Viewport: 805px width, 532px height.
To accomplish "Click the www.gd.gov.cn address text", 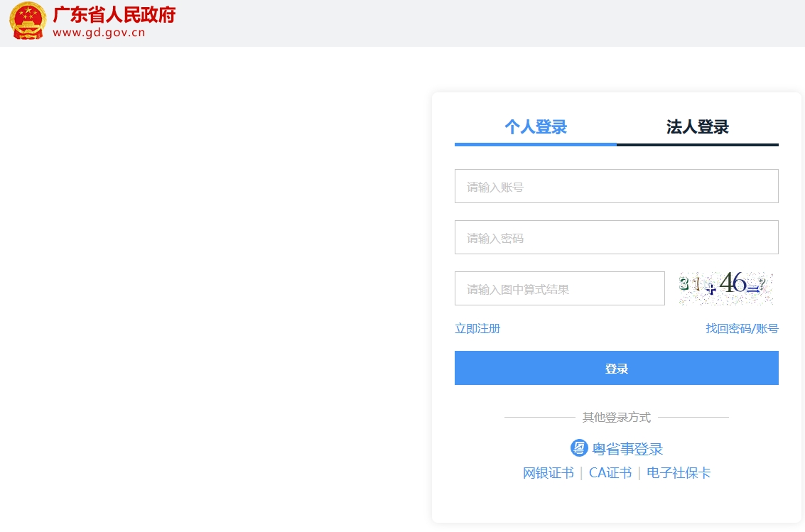I will click(99, 33).
